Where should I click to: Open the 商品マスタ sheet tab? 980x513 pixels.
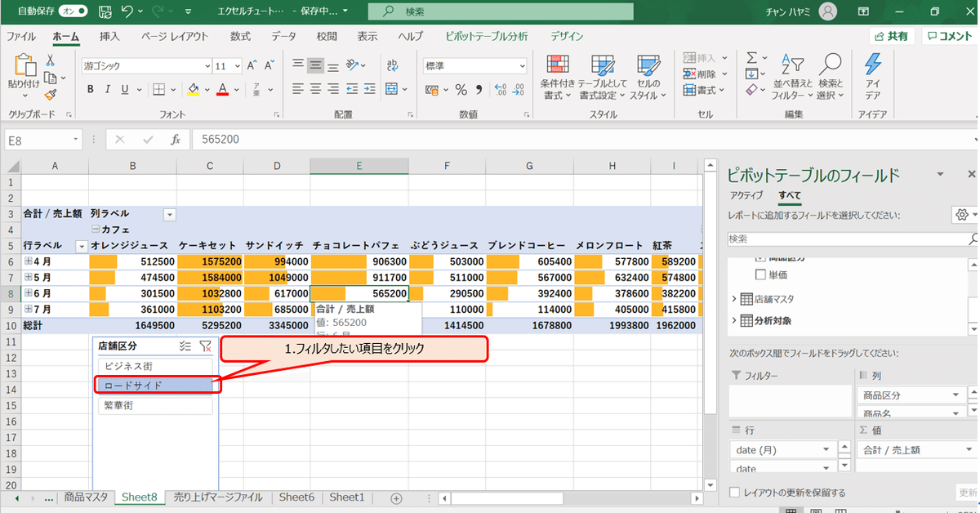point(86,497)
